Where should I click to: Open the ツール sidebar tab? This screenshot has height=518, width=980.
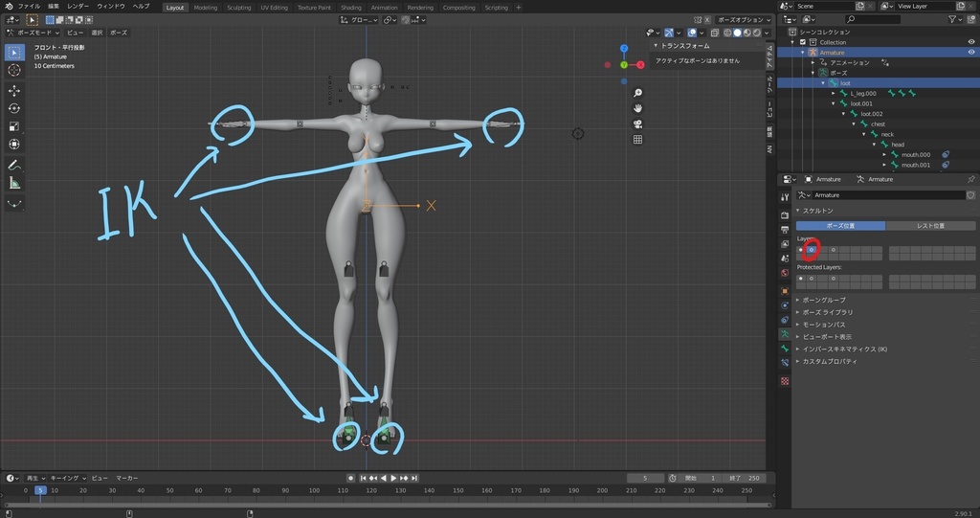point(769,84)
